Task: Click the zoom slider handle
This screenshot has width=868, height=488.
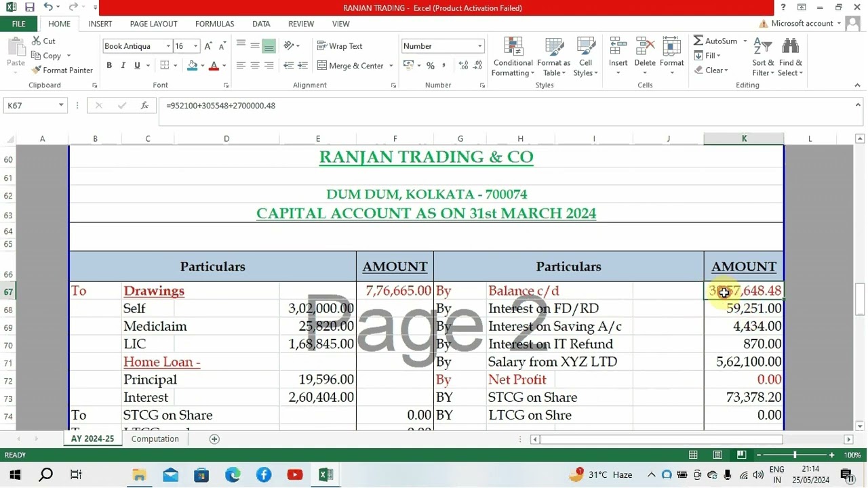Action: (x=795, y=455)
